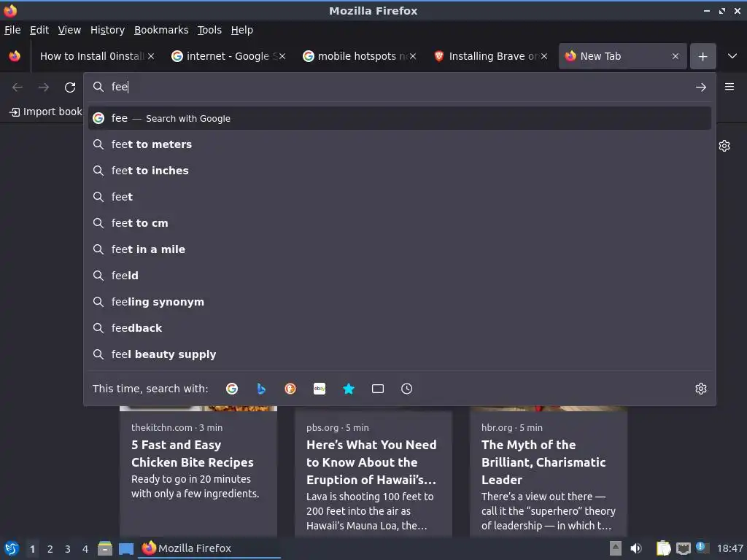
Task: Reload the page with the refresh icon
Action: (x=70, y=87)
